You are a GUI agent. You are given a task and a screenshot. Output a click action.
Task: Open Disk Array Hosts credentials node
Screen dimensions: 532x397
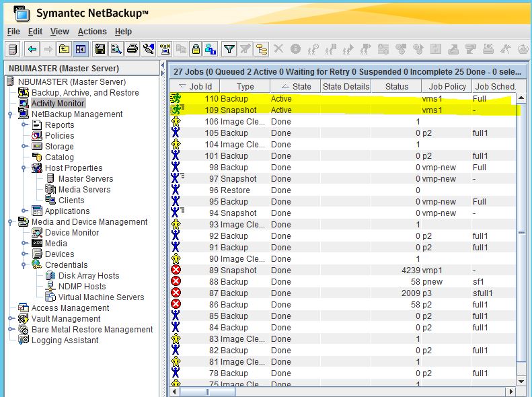89,276
